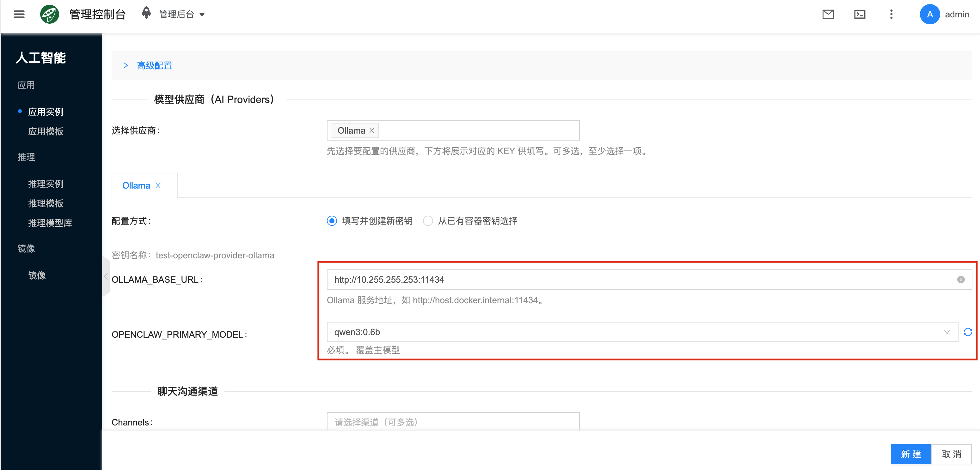Open 应用模板 in the sidebar
This screenshot has height=470, width=980.
pos(46,132)
